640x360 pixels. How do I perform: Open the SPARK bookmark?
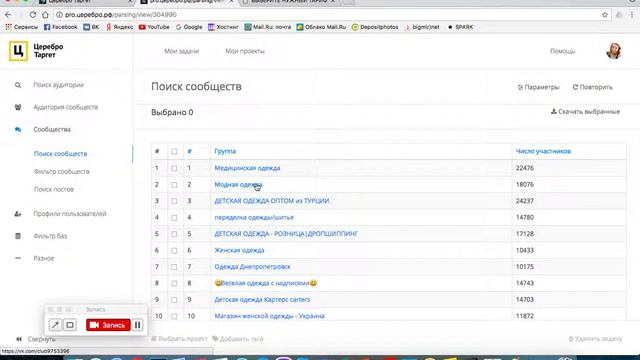coord(460,27)
